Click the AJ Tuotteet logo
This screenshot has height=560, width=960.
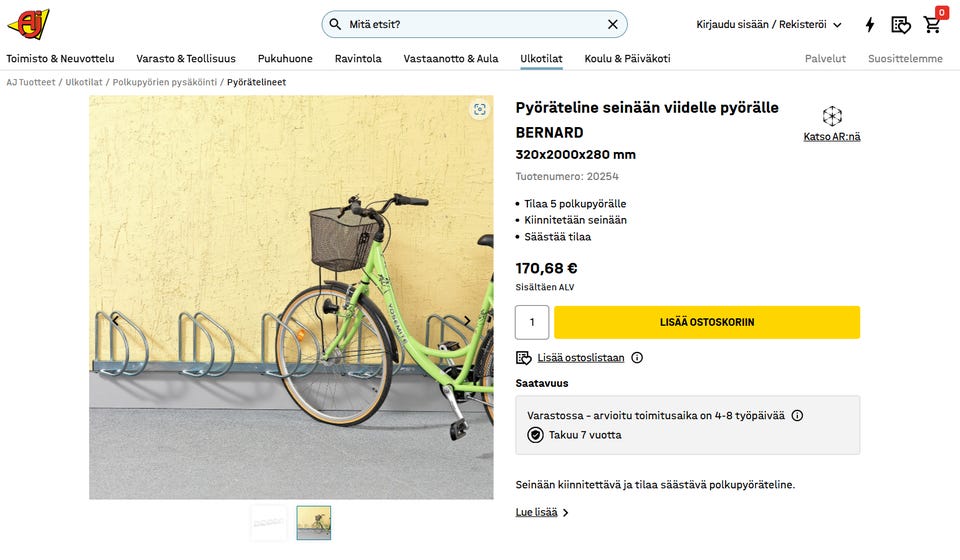(28, 23)
